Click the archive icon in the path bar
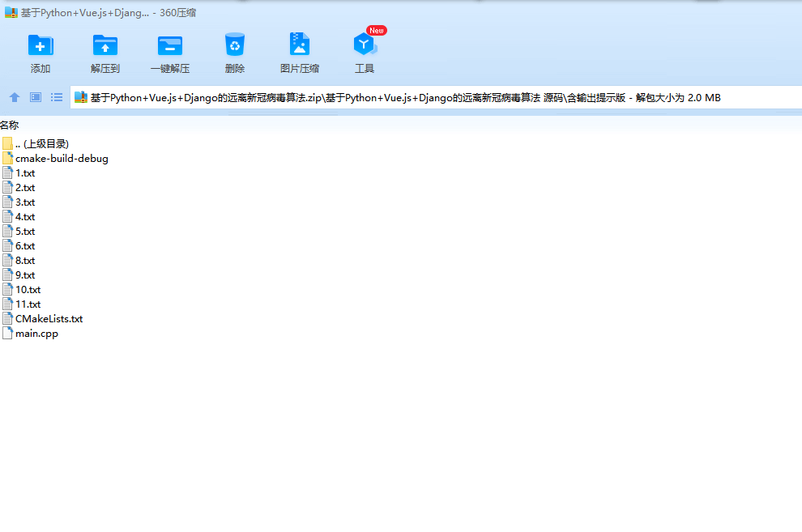Image resolution: width=802 pixels, height=532 pixels. 81,97
